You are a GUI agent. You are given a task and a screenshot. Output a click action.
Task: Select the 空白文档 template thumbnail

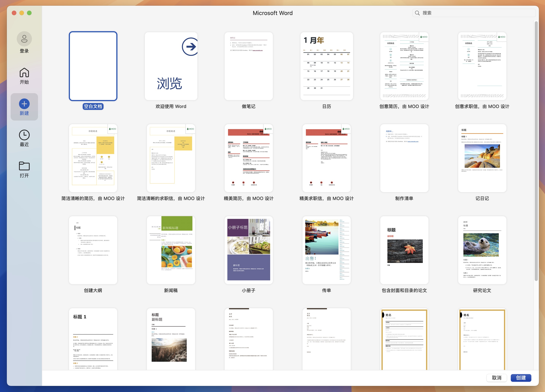pyautogui.click(x=93, y=66)
